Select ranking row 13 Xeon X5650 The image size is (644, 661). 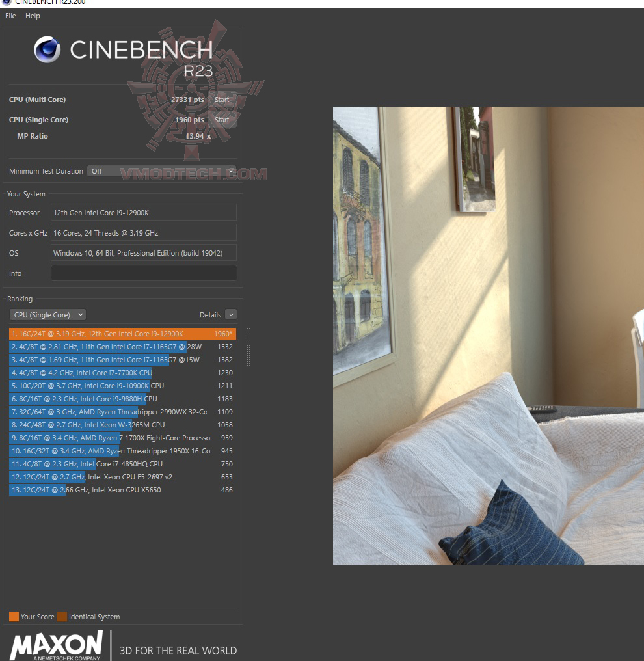(122, 491)
